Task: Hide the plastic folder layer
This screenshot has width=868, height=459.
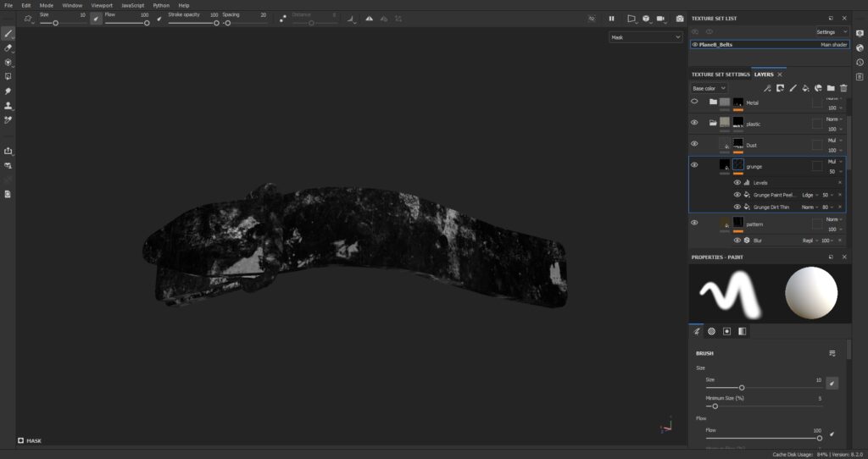Action: (x=694, y=123)
